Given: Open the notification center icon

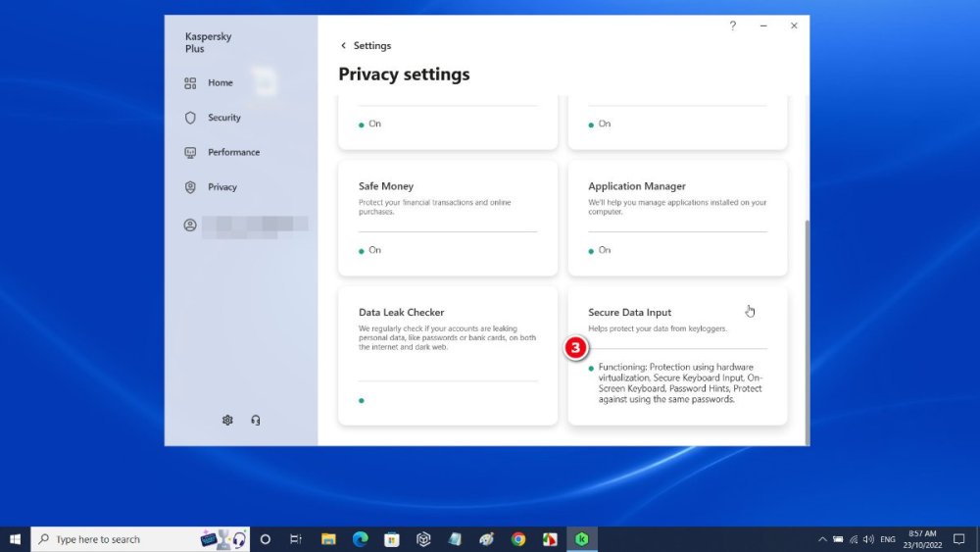Looking at the screenshot, I should (x=958, y=539).
